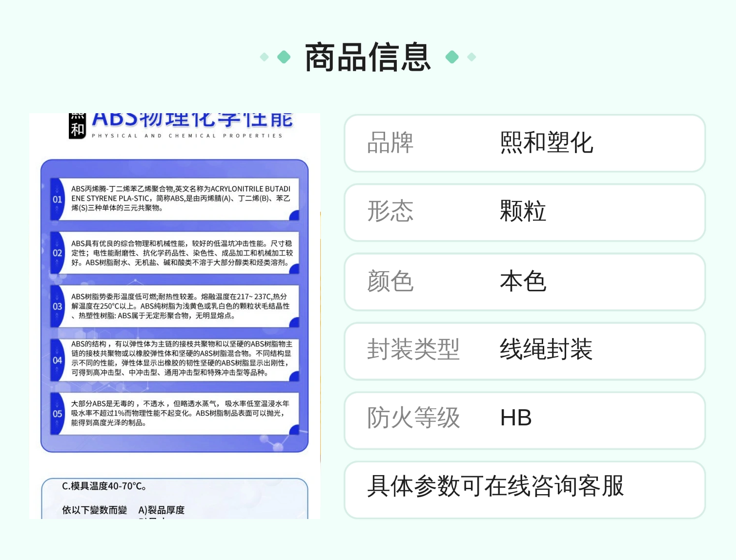The width and height of the screenshot is (736, 560).
Task: Click the 01 numbered badge
Action: tap(58, 200)
